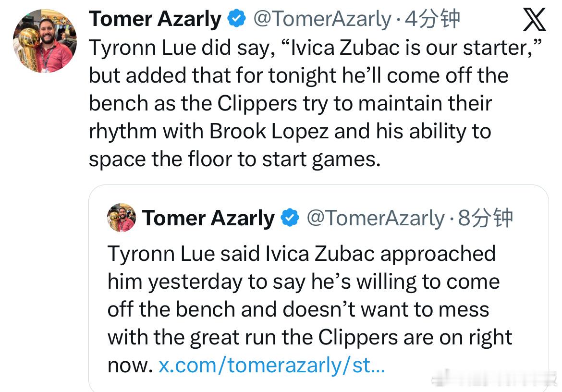
Task: Click the main tweet's blue verified badge
Action: point(237,19)
